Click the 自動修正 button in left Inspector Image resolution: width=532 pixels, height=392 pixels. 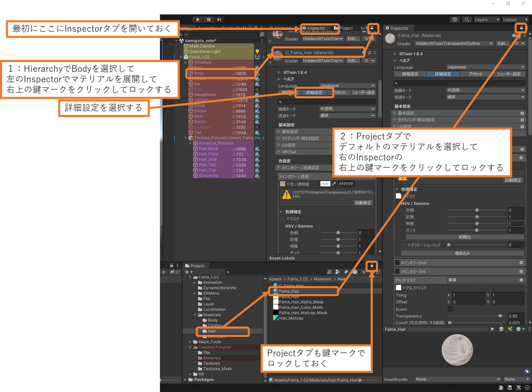click(x=363, y=203)
